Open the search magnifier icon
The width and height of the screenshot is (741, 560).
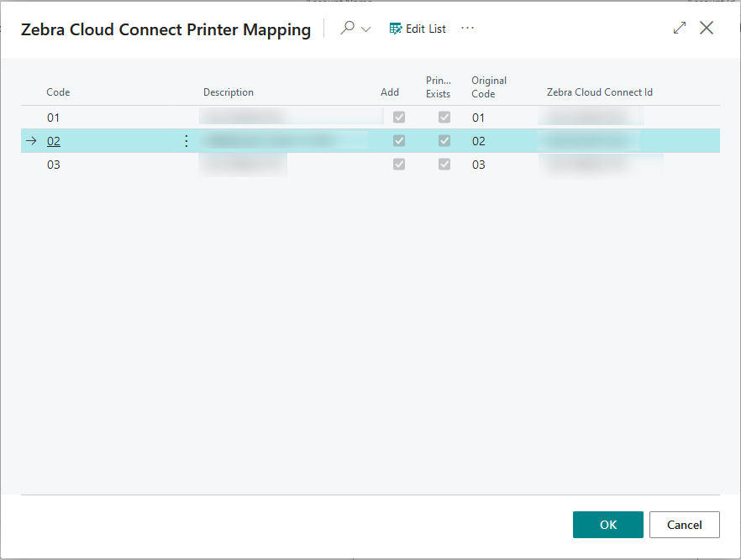[347, 29]
